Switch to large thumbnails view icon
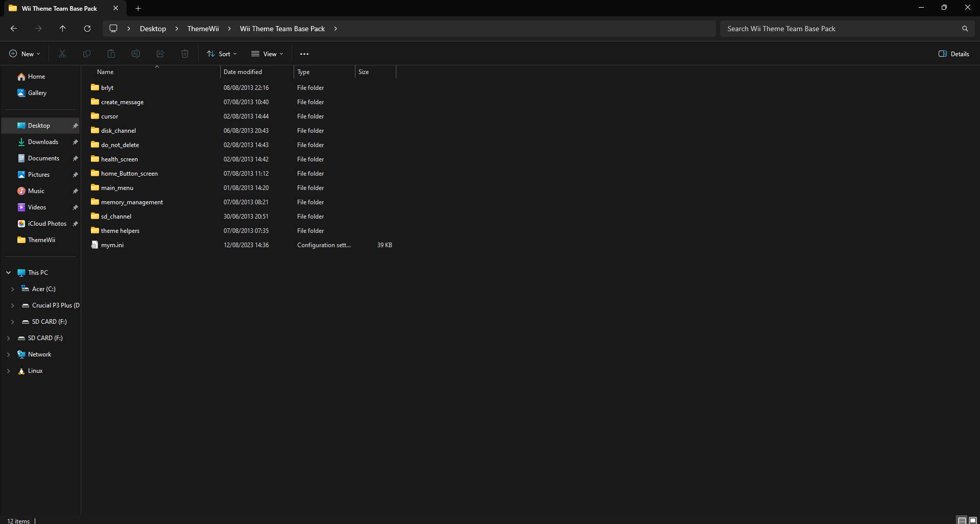This screenshot has height=524, width=980. coord(973,520)
